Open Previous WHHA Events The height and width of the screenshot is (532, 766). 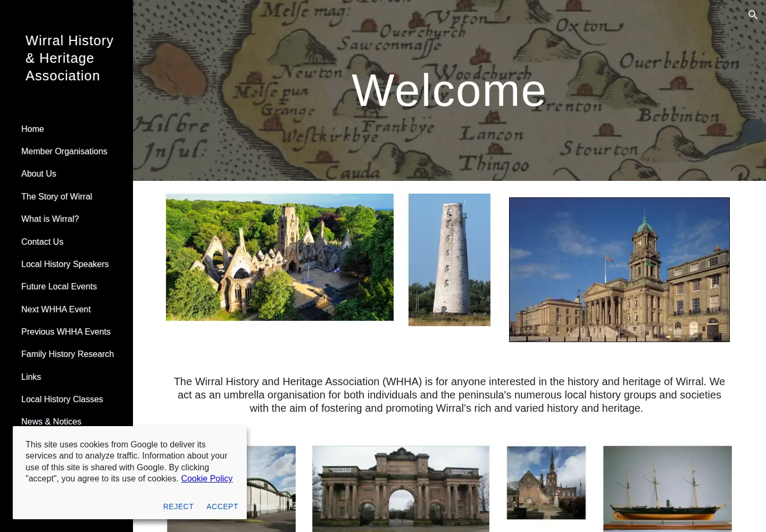(66, 331)
